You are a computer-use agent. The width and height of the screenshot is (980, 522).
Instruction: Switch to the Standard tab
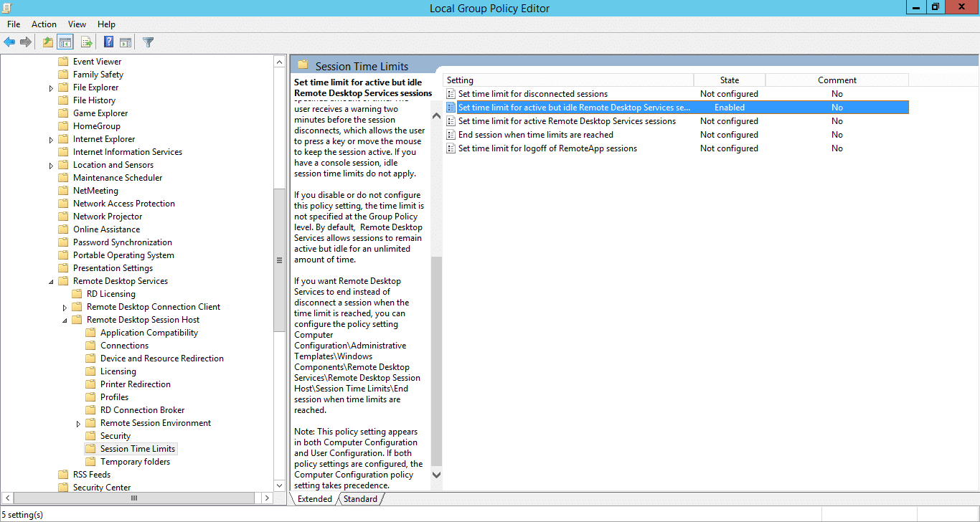tap(360, 499)
